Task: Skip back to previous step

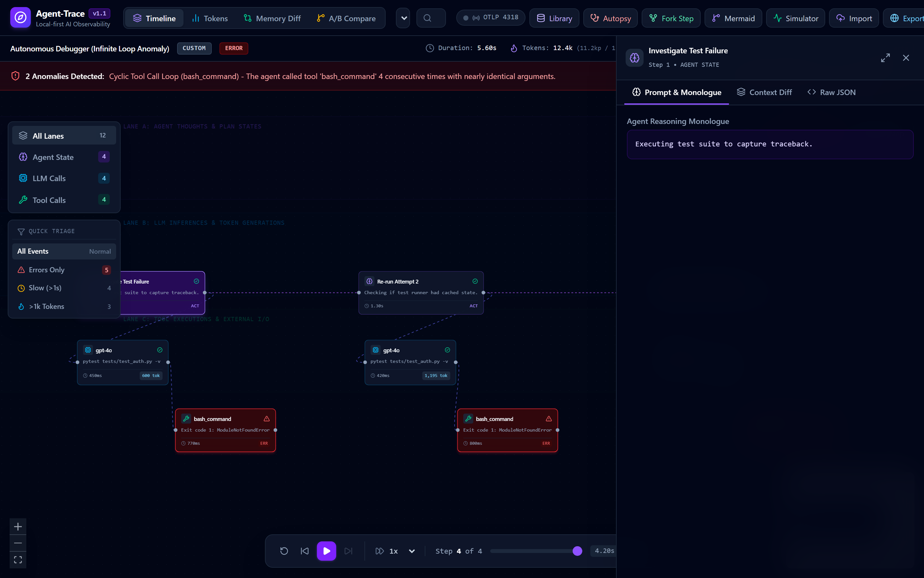Action: (305, 551)
